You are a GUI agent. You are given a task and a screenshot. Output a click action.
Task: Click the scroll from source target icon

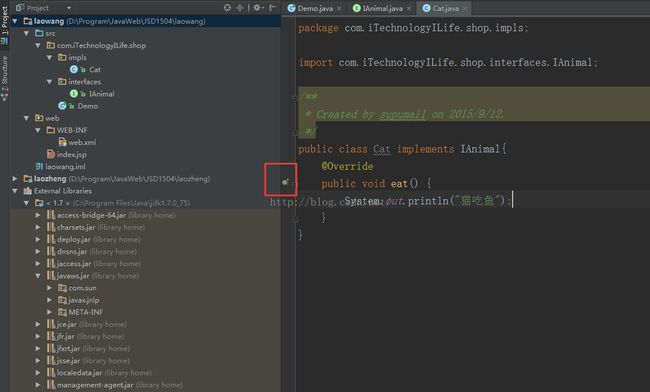[x=227, y=7]
